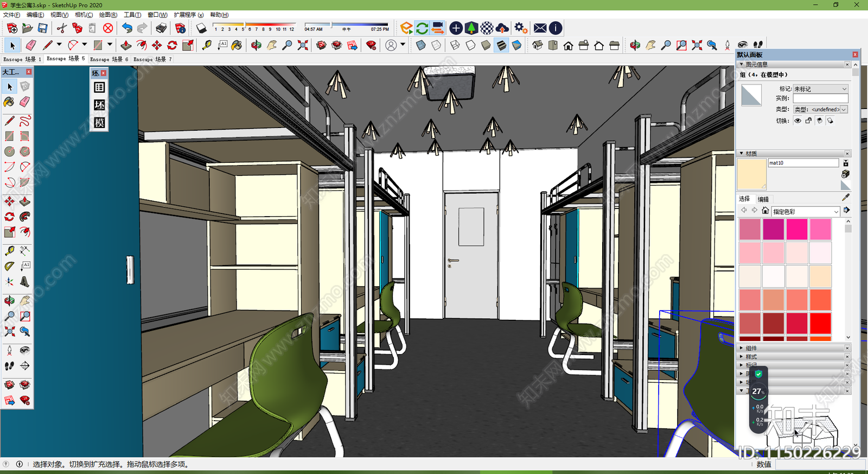868x474 pixels.
Task: Open the Enscape feedback envelope icon
Action: [540, 28]
